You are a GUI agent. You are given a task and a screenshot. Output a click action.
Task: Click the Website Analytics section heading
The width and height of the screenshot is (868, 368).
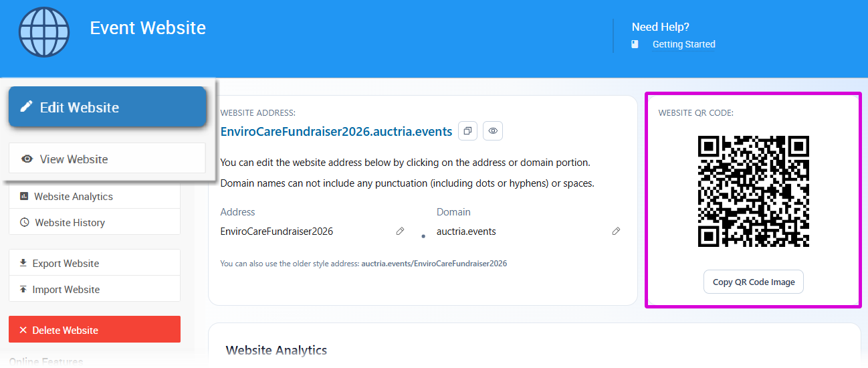(x=276, y=350)
